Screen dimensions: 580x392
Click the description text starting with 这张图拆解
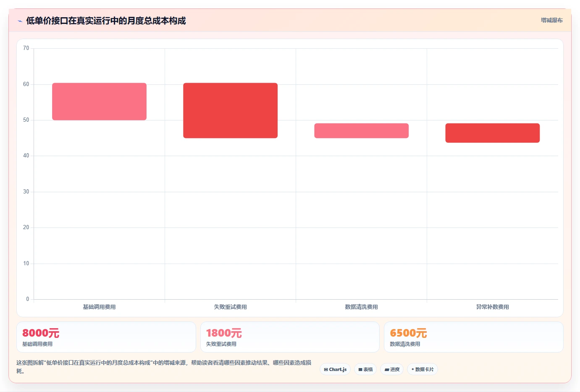click(164, 367)
